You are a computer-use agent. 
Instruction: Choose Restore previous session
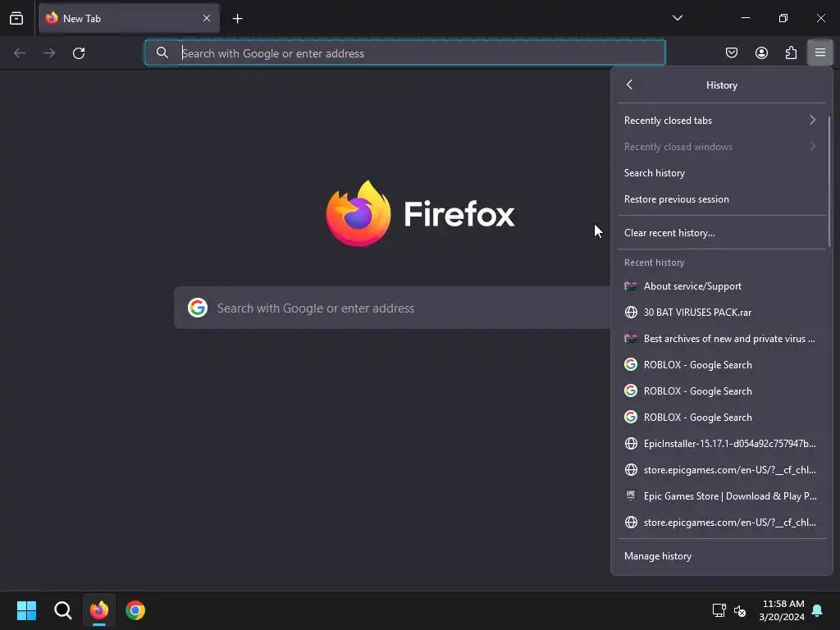(x=721, y=199)
